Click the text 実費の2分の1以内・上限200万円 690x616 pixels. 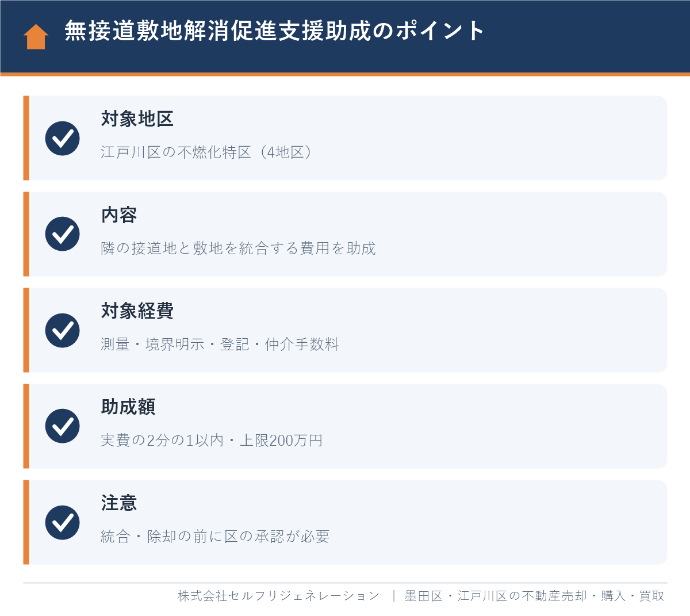click(212, 441)
